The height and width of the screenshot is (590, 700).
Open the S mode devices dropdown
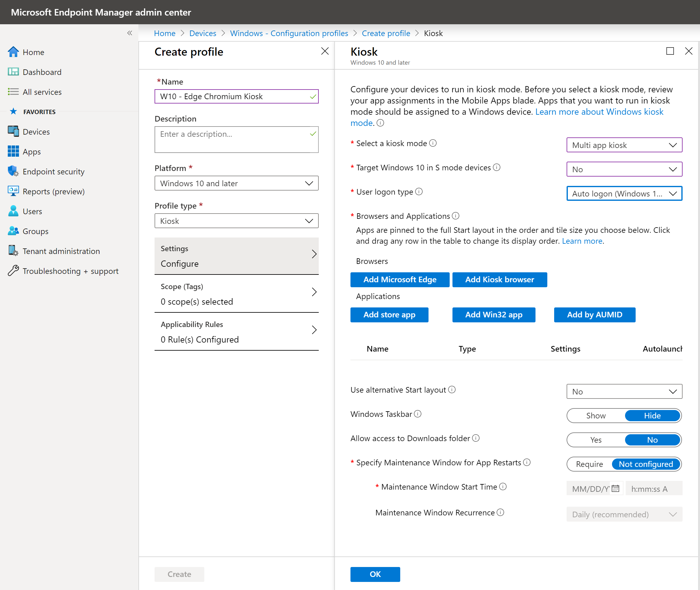(x=624, y=169)
